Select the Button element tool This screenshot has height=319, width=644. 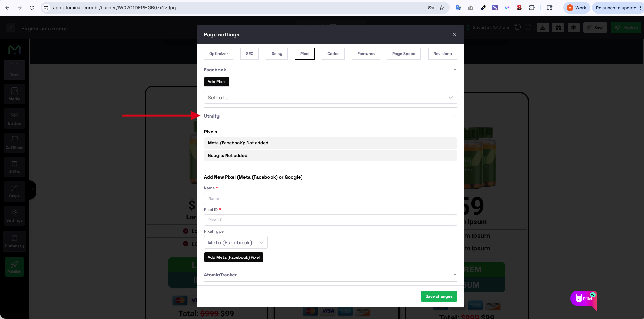[15, 118]
